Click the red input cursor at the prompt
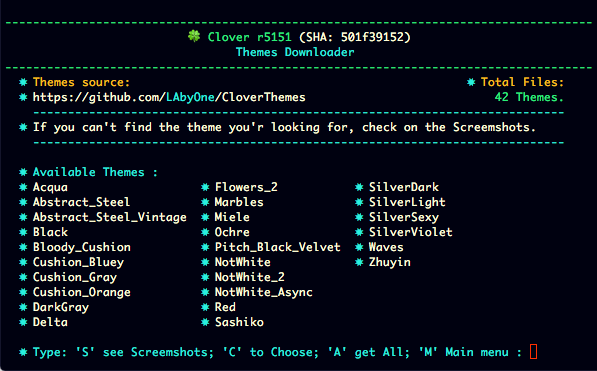 [533, 352]
